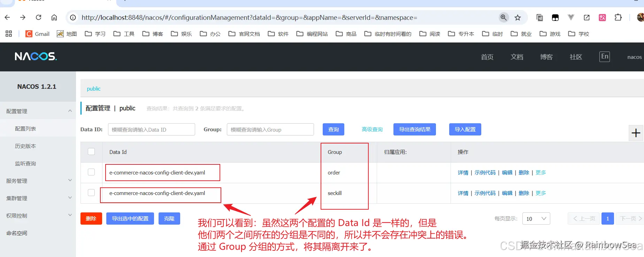Check the row with Group seckill
This screenshot has height=257, width=644.
[91, 193]
